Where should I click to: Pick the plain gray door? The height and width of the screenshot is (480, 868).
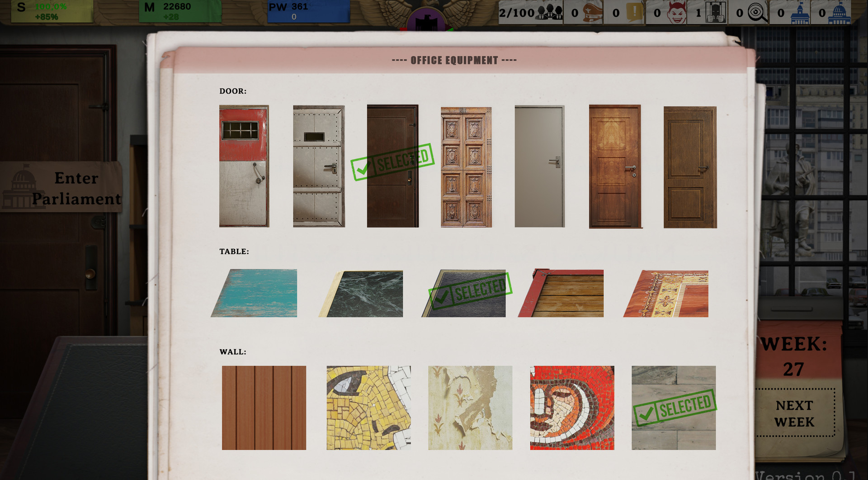(x=540, y=166)
